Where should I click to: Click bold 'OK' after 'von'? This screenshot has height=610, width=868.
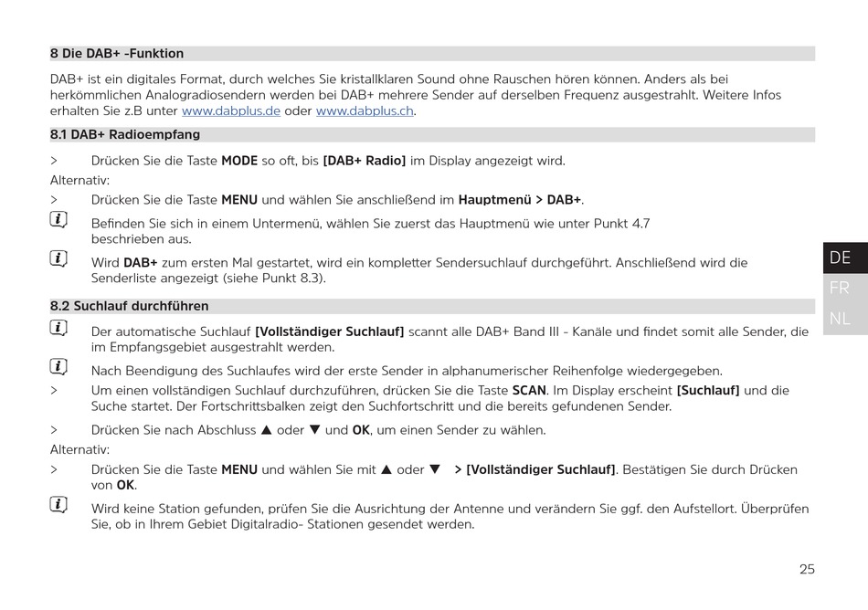pyautogui.click(x=125, y=485)
